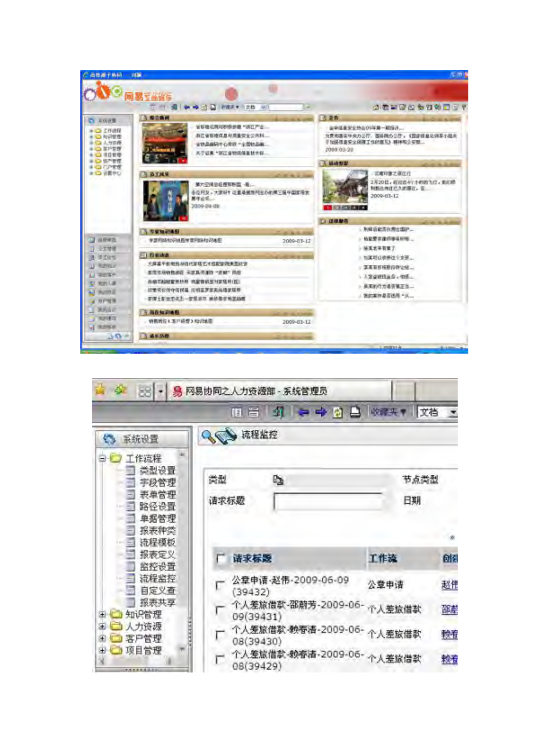Select the 工作流程 folder label in tree
The height and width of the screenshot is (756, 534).
pos(143,458)
